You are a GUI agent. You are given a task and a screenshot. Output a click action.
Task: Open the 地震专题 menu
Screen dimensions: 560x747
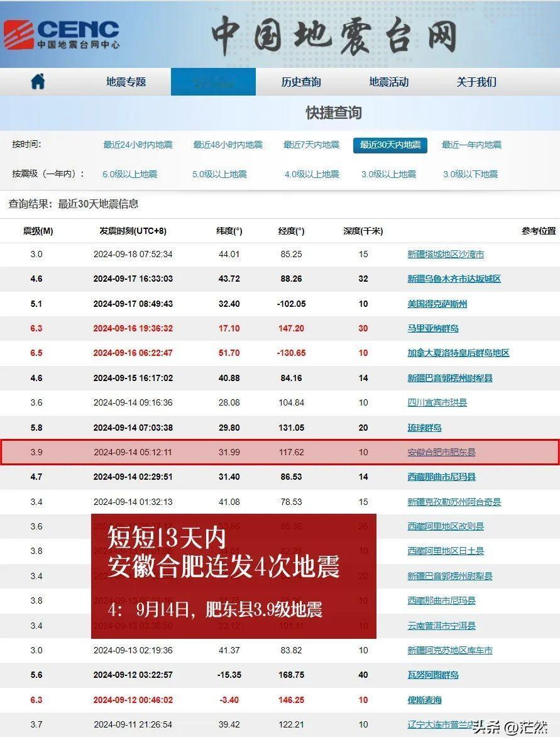click(x=126, y=82)
